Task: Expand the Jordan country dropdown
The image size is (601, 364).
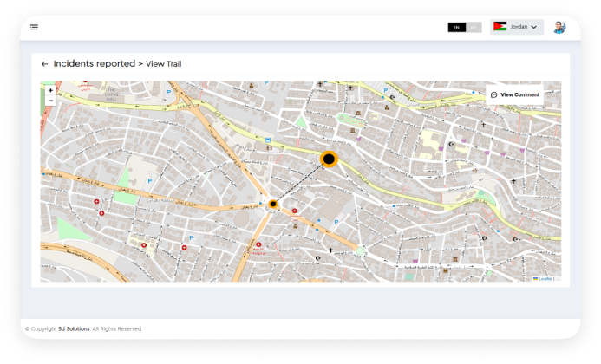Action: (518, 27)
